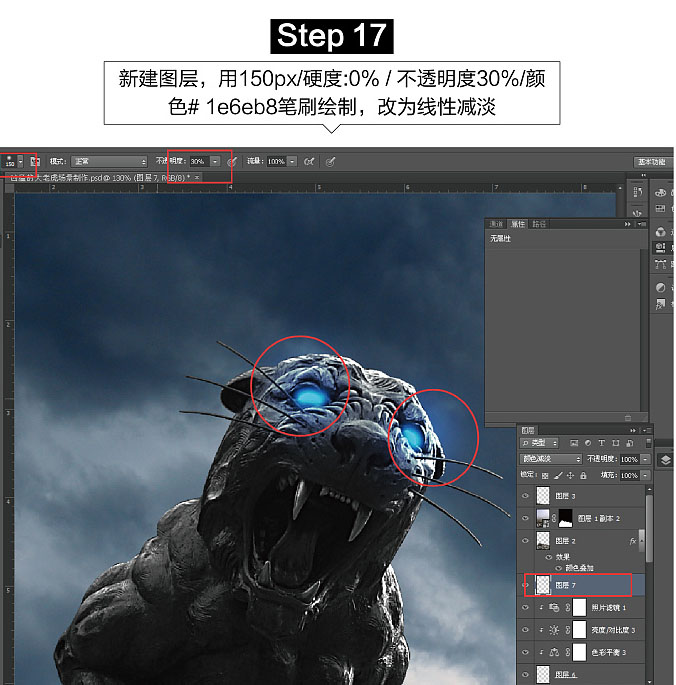This screenshot has height=685, width=676.
Task: Click the 填充 100% field
Action: pyautogui.click(x=629, y=475)
